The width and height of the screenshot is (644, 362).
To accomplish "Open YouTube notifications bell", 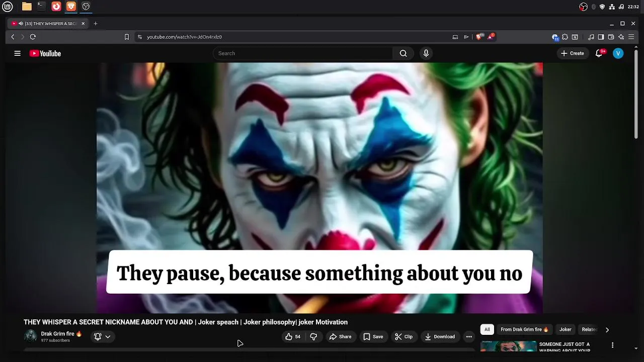I will [x=599, y=53].
